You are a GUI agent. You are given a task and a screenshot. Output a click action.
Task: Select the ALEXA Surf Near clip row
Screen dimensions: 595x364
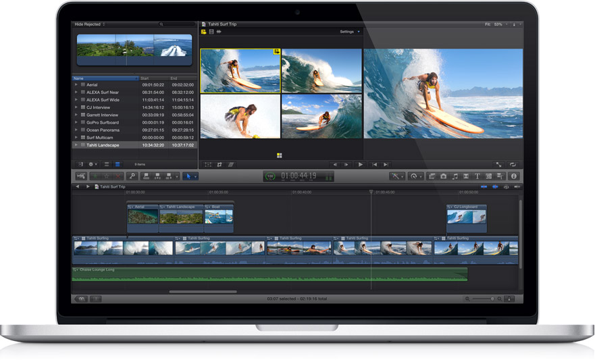tap(134, 93)
